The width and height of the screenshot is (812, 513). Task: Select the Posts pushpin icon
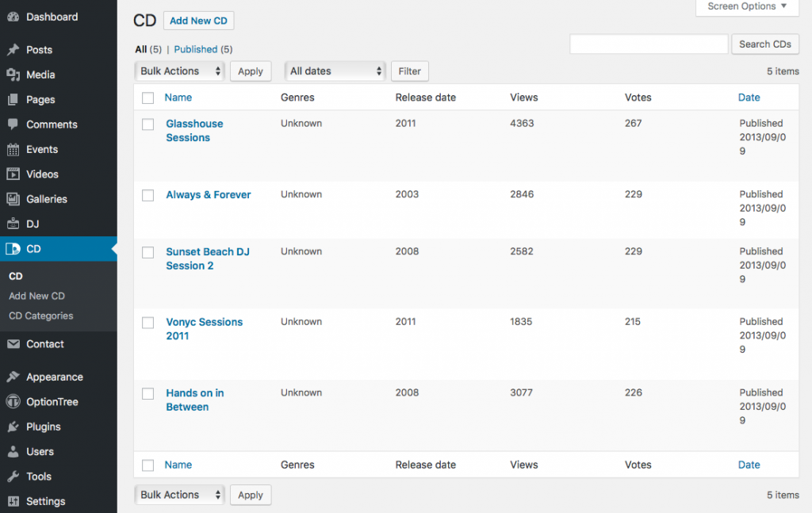click(x=14, y=50)
